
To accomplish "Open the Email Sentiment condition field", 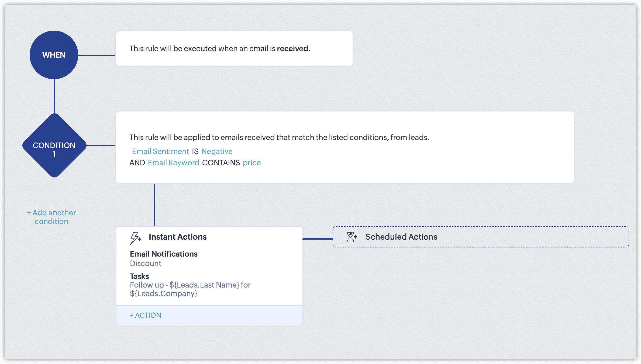I will pyautogui.click(x=161, y=151).
